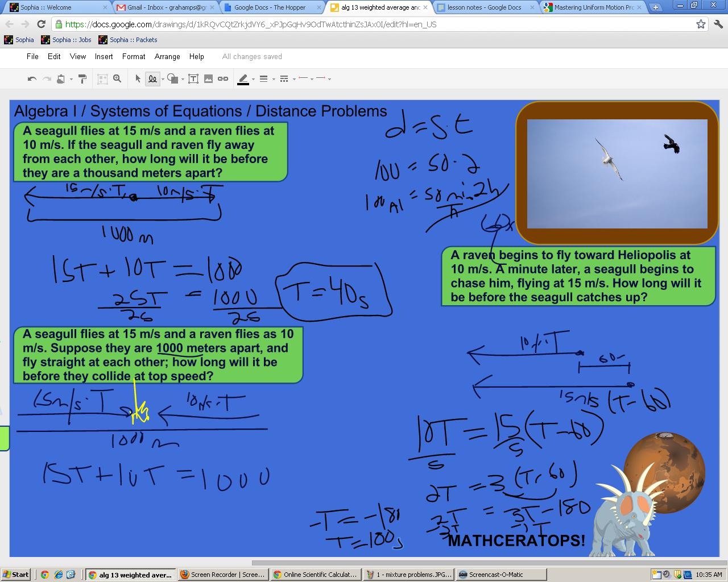Screen dimensions: 728x582
Task: Insert an image onto the drawing
Action: (208, 78)
